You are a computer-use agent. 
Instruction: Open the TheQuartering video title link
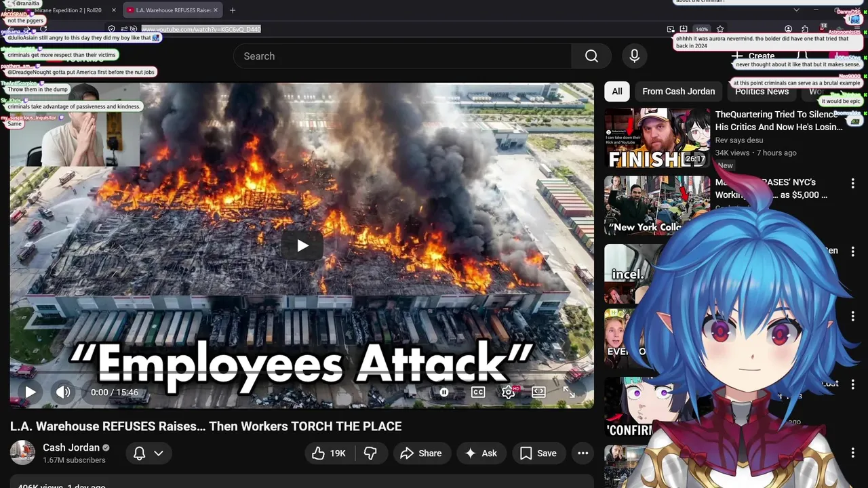tap(779, 121)
